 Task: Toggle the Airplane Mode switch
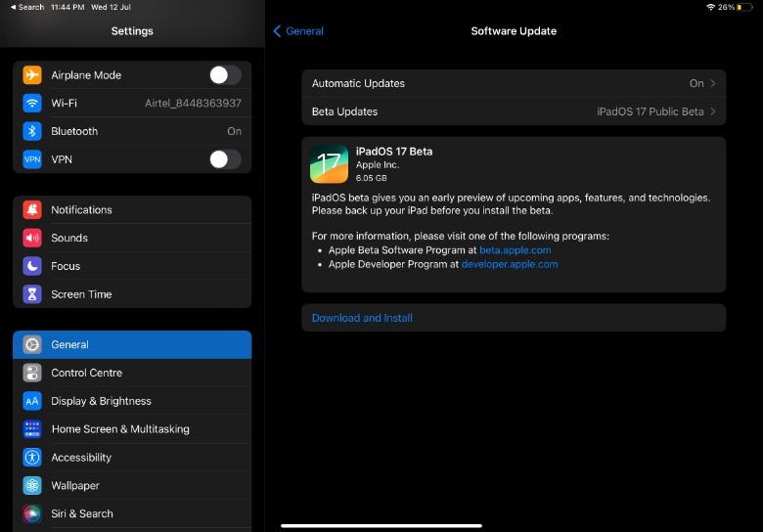pyautogui.click(x=225, y=75)
